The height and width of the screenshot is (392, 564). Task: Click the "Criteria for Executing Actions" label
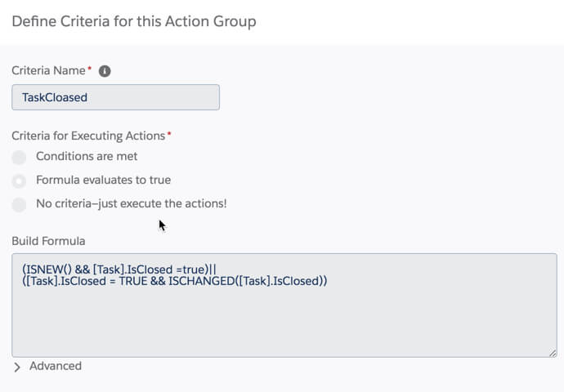pyautogui.click(x=88, y=134)
